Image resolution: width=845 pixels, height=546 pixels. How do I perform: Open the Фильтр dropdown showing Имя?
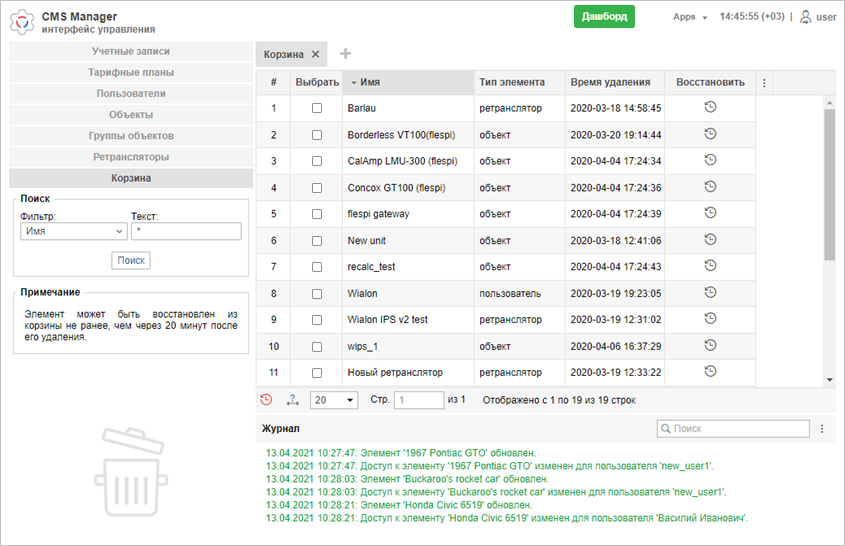(x=73, y=231)
